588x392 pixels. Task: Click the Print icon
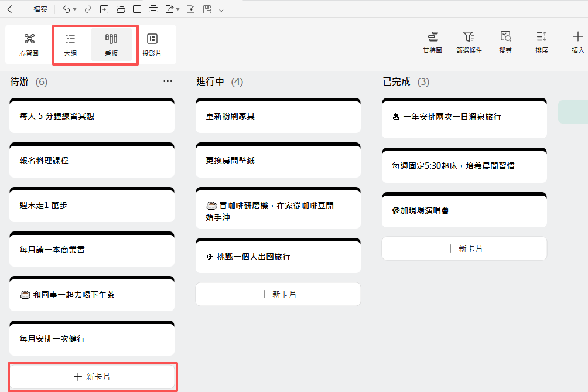tap(153, 9)
